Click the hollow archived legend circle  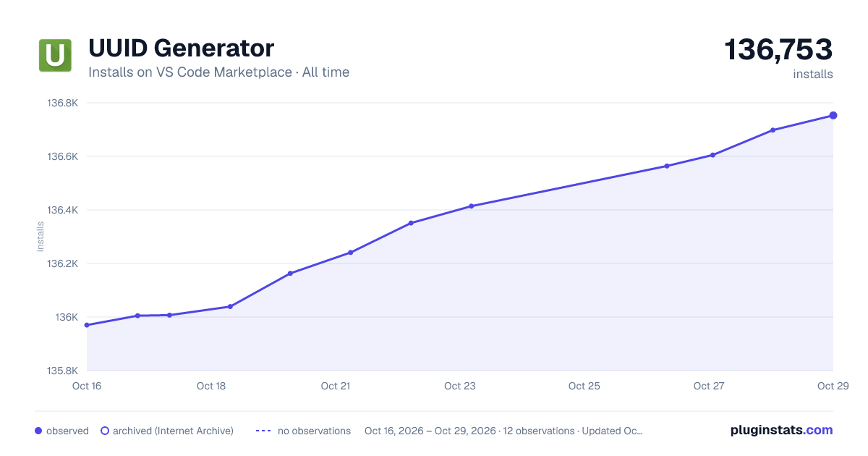[105, 431]
